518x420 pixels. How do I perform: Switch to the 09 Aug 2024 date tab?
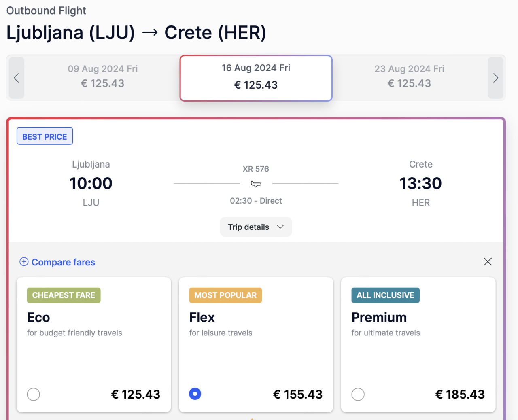tap(102, 76)
